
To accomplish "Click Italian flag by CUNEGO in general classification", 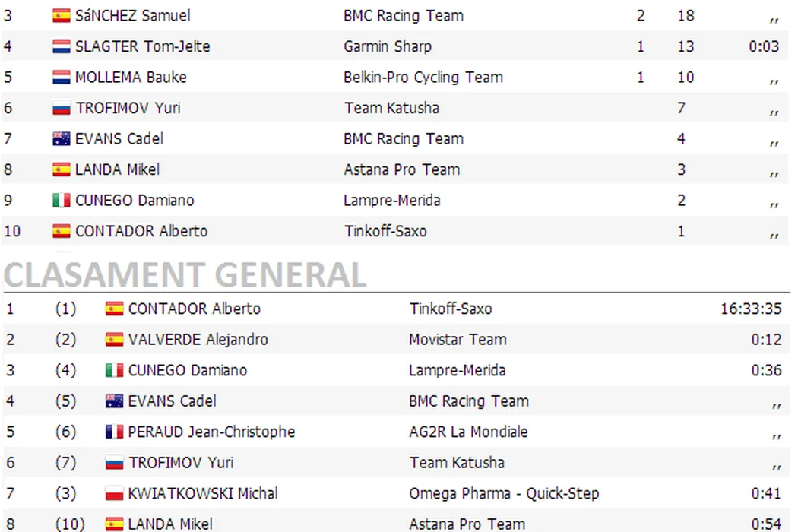I will point(115,371).
